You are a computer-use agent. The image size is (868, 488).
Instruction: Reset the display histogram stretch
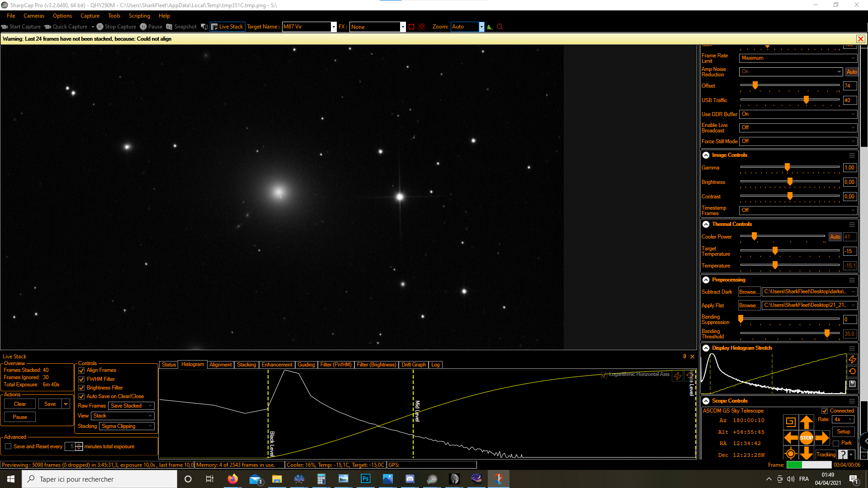(x=852, y=371)
